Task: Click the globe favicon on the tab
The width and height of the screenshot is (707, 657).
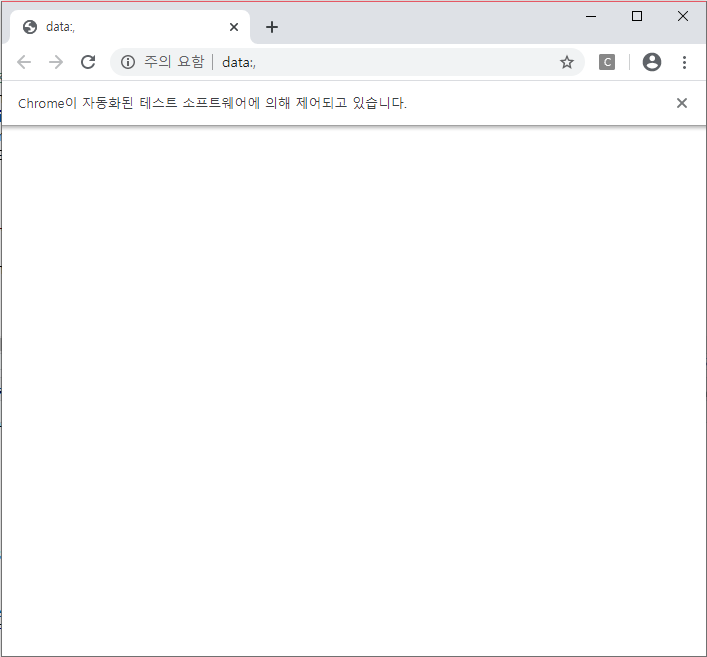Action: (30, 27)
